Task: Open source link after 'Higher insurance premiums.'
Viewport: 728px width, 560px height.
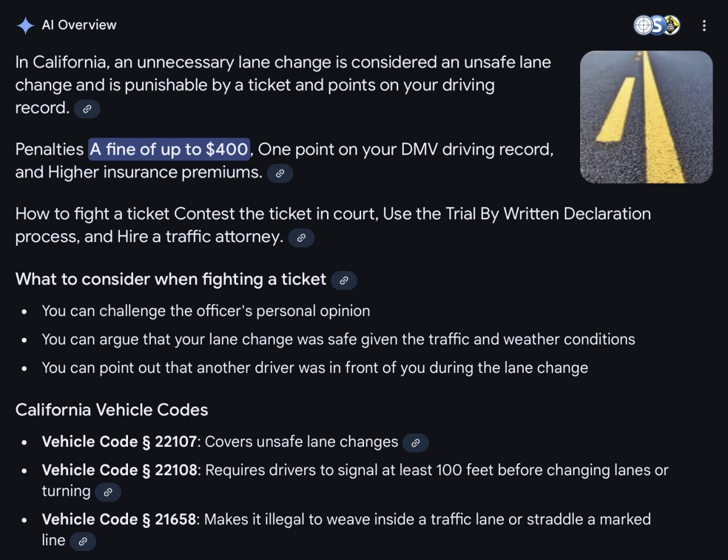Action: tap(280, 173)
